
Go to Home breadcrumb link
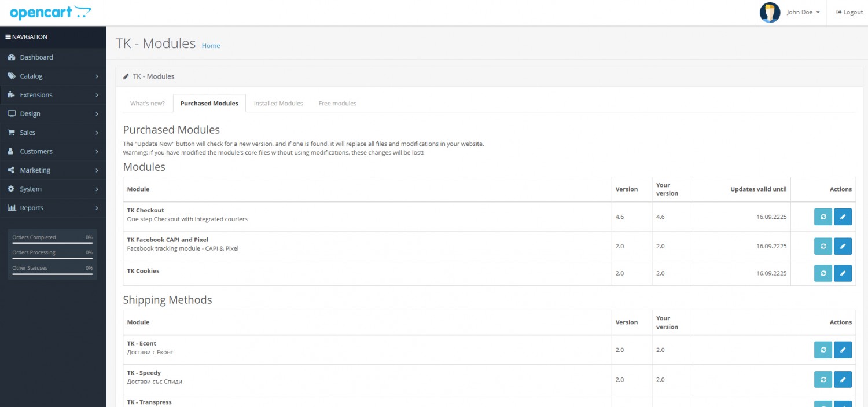[211, 46]
